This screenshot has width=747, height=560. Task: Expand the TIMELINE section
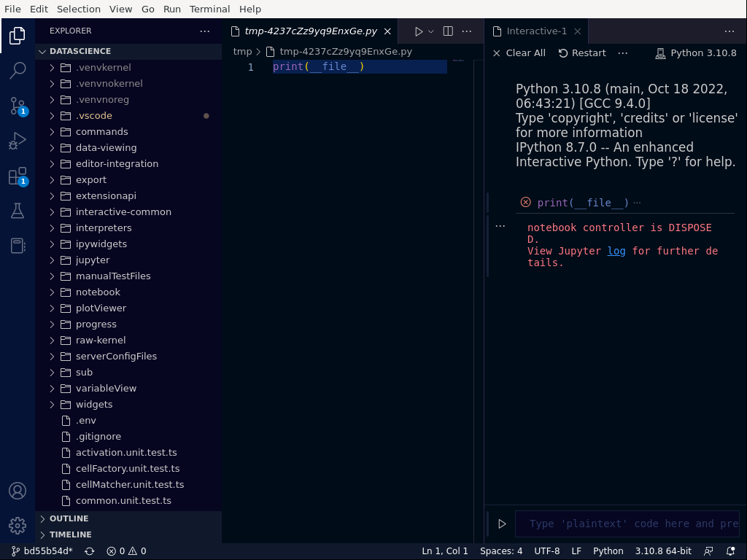pyautogui.click(x=128, y=534)
